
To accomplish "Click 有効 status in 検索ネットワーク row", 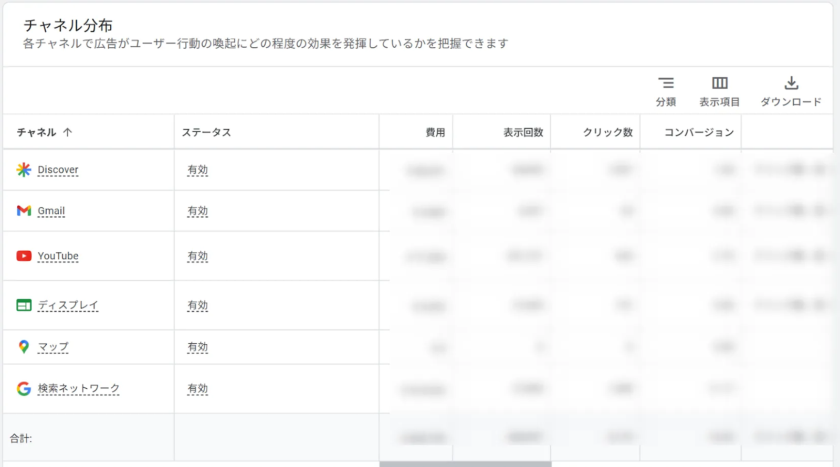I will coord(197,389).
